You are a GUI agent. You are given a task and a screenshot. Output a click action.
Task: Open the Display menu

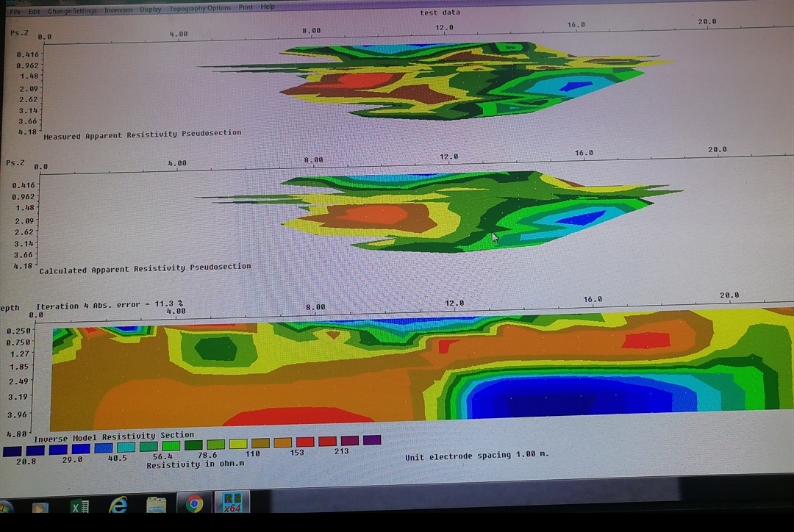tap(150, 10)
